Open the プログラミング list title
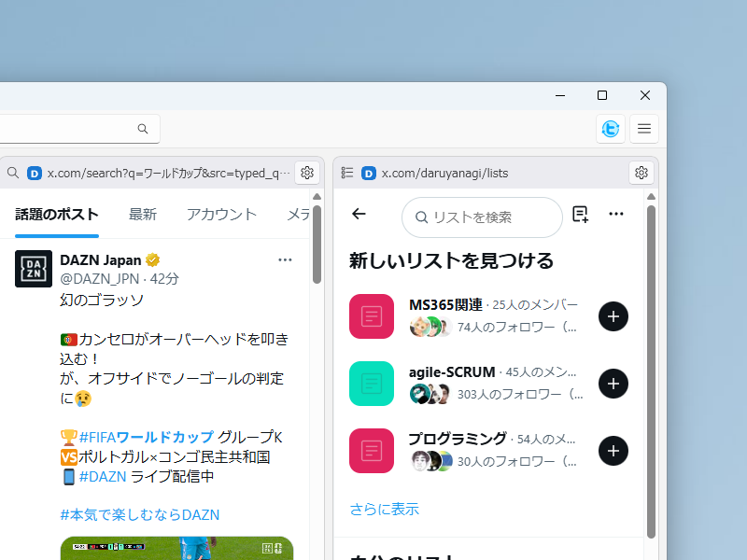The width and height of the screenshot is (747, 560). click(458, 439)
